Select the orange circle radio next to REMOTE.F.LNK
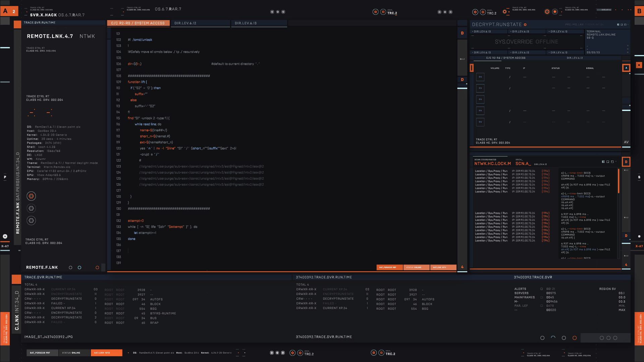644x362 pixels. (x=97, y=267)
